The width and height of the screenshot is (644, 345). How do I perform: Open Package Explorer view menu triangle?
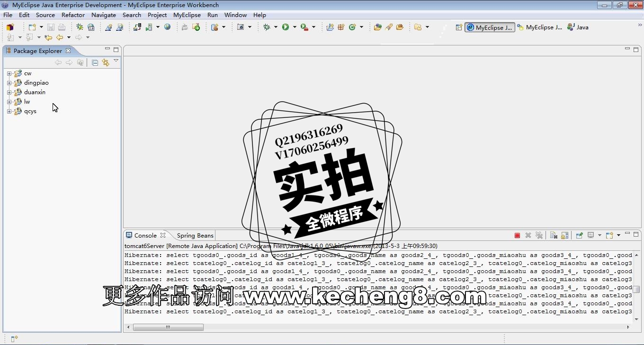(116, 61)
